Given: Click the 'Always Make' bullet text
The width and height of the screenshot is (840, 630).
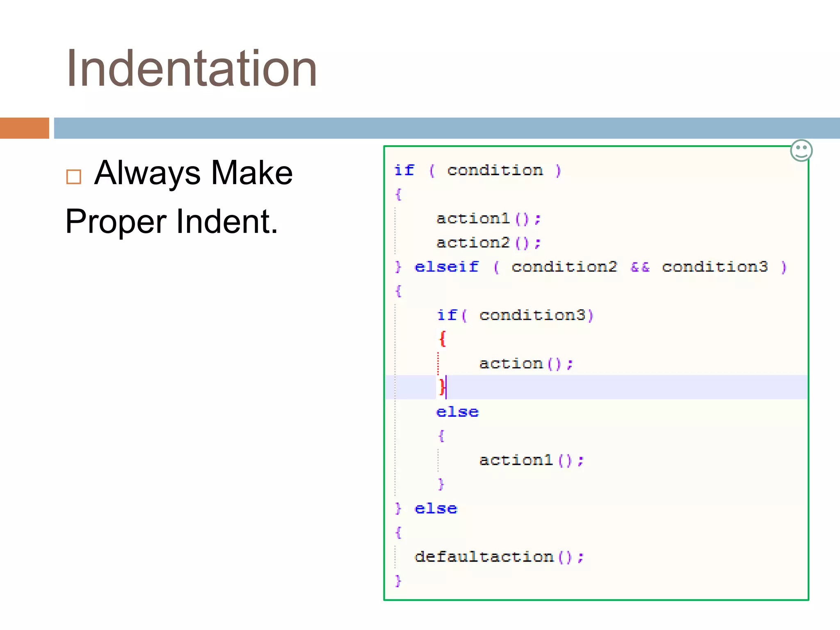Looking at the screenshot, I should click(x=193, y=173).
